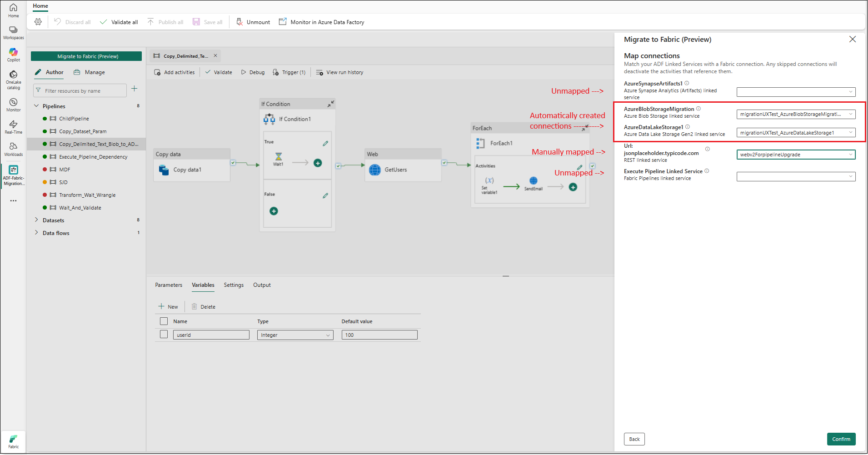Add a New variable
Image resolution: width=868 pixels, height=455 pixels.
pyautogui.click(x=168, y=306)
